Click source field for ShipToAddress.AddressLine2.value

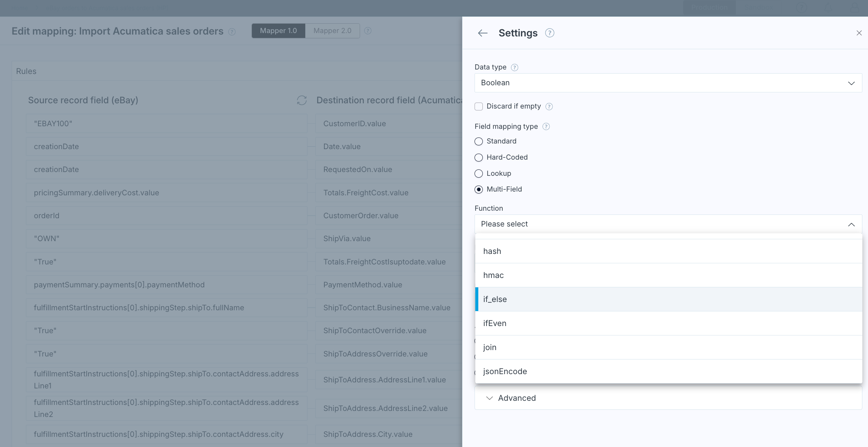click(x=166, y=408)
